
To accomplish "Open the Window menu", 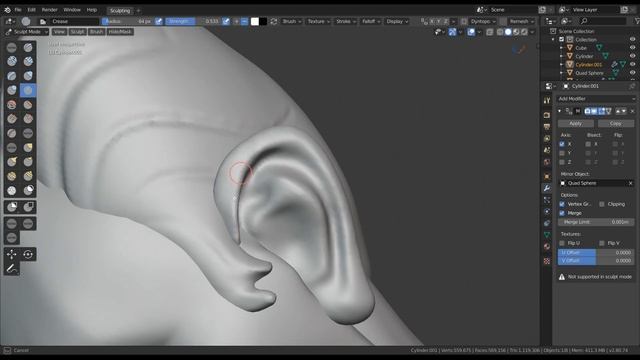I will (72, 10).
